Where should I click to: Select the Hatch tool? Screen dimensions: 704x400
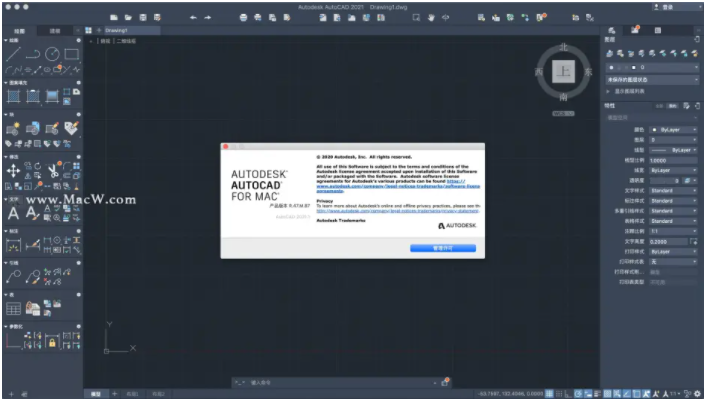13,96
